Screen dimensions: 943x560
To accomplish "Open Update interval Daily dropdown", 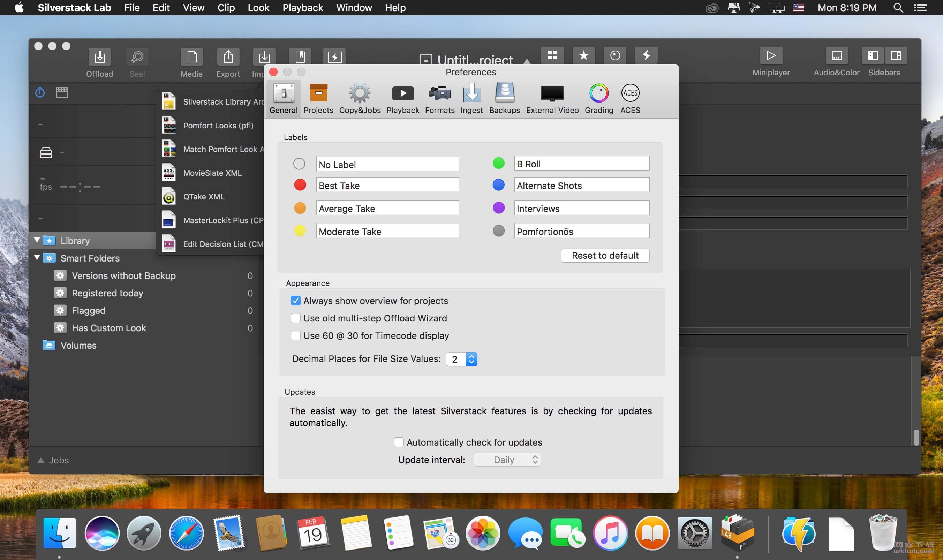I will (507, 460).
